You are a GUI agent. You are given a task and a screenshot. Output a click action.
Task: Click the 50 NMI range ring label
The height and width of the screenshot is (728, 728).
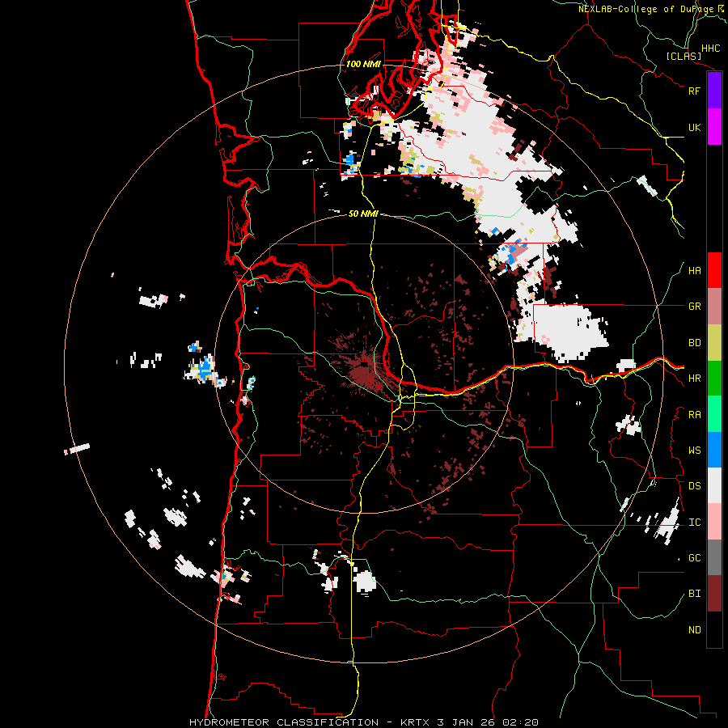click(x=363, y=214)
